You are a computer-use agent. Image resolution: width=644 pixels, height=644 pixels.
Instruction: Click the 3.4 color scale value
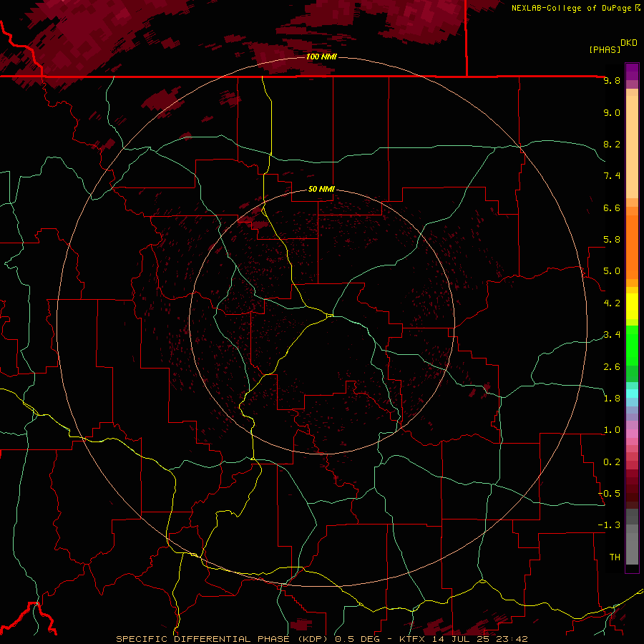612,335
